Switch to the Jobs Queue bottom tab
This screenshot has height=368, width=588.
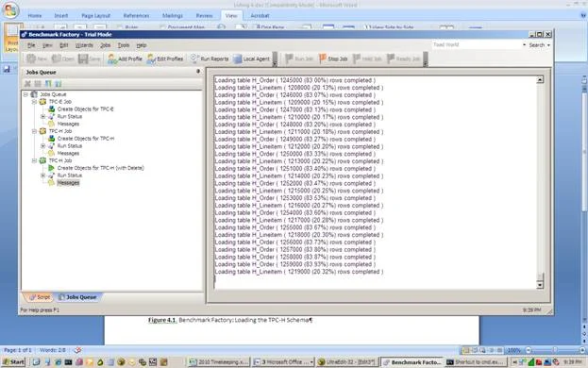pos(77,297)
